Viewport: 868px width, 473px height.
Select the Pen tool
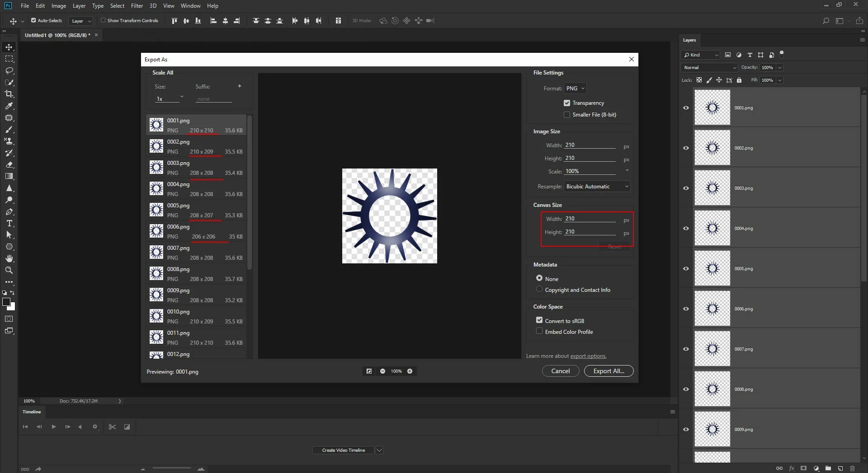click(x=9, y=211)
